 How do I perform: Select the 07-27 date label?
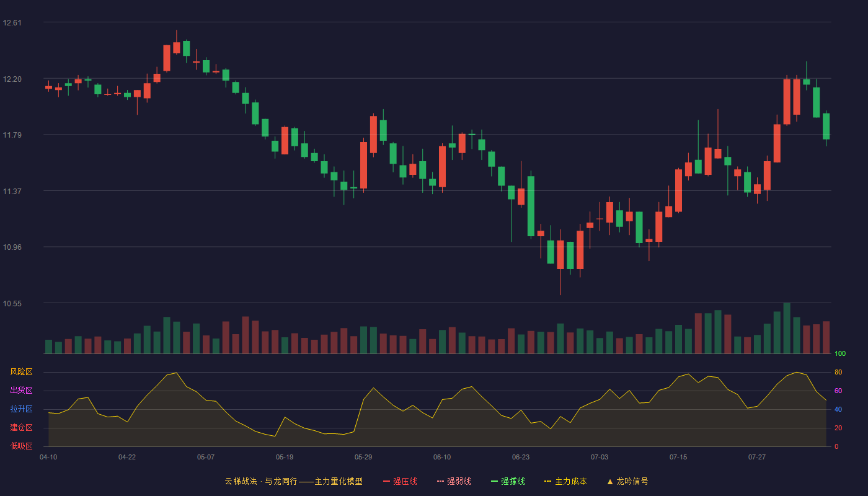(757, 457)
